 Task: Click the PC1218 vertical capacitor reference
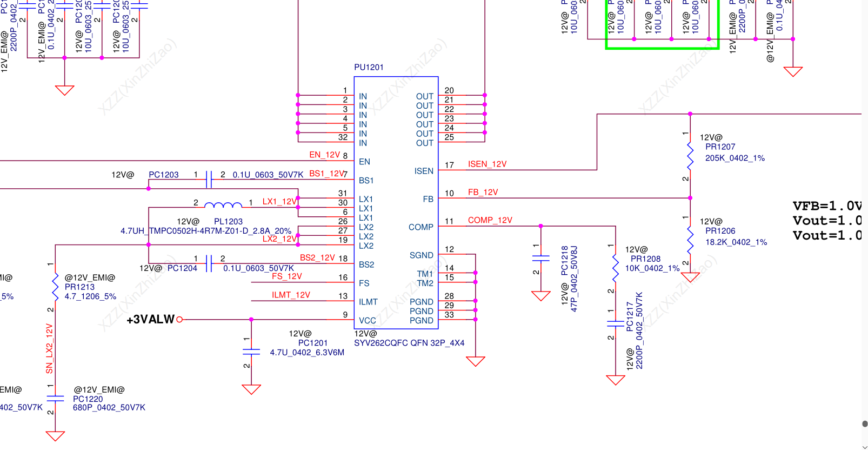[565, 261]
